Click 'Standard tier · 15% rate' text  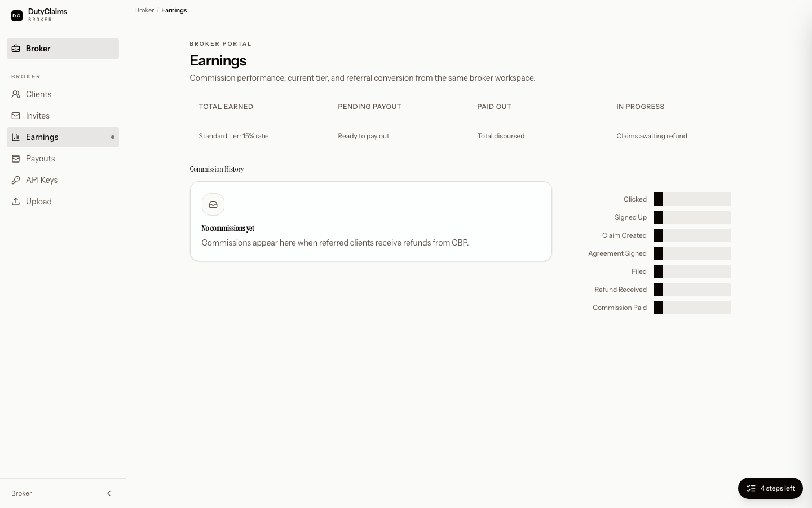coord(233,136)
